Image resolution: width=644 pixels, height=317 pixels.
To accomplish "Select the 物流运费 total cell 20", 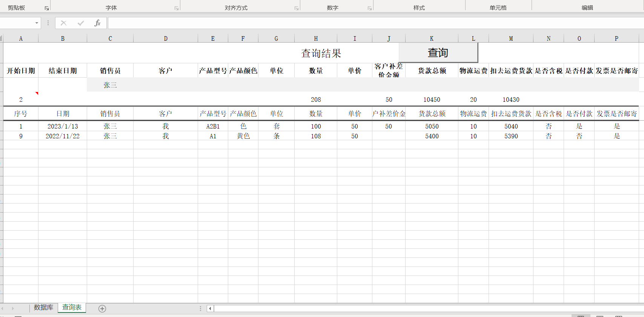I will (473, 100).
